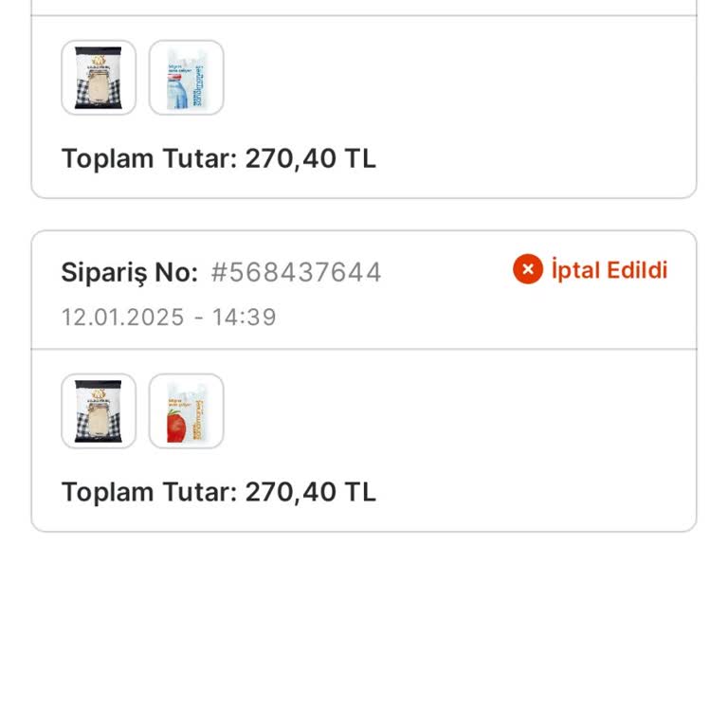The height and width of the screenshot is (728, 728).
Task: Click the İptal Edildi status text
Action: pos(609,270)
